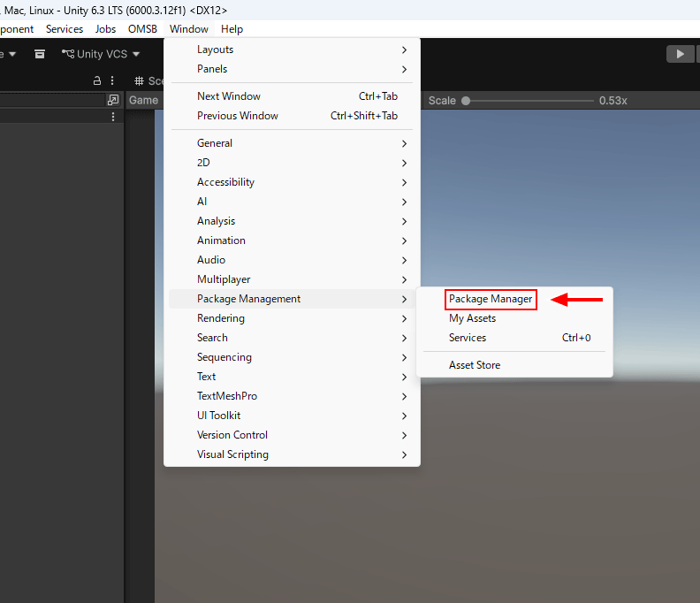Toggle the panel lock icon
Image resolution: width=700 pixels, height=603 pixels.
(97, 80)
